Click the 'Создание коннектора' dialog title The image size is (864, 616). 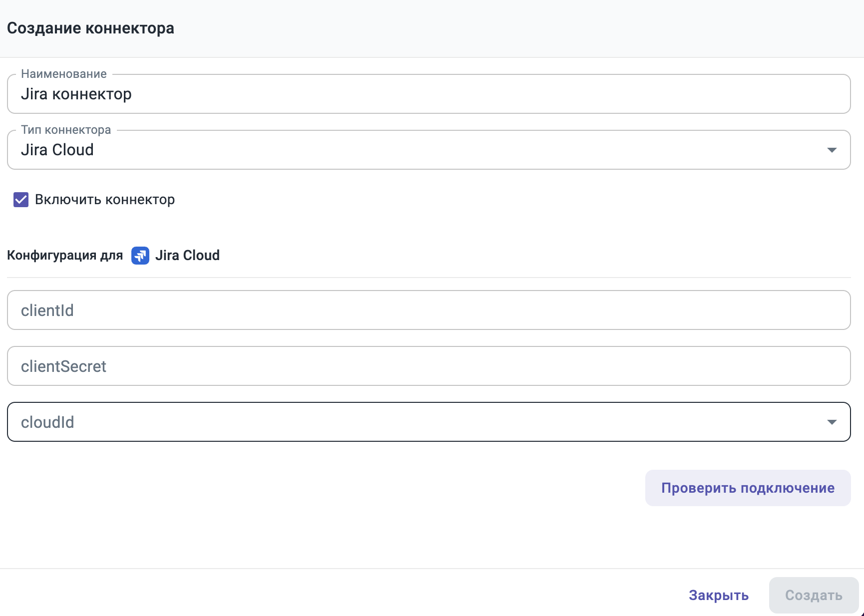(90, 28)
